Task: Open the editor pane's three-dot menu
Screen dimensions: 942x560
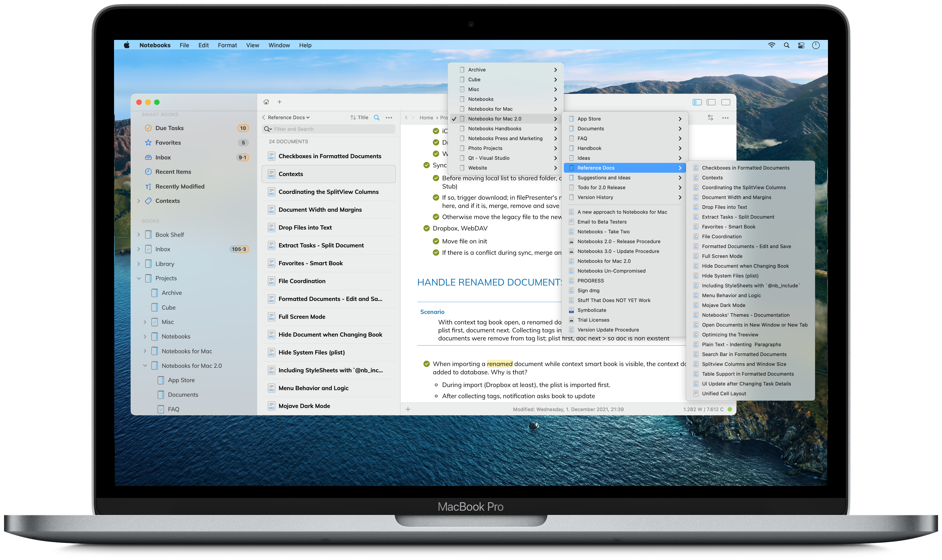Action: pos(725,118)
